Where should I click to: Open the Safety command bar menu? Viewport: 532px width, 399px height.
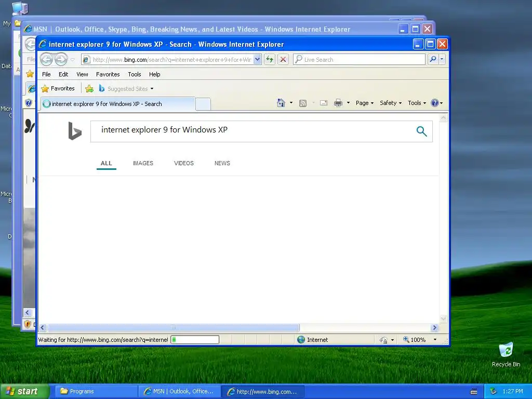click(x=391, y=103)
